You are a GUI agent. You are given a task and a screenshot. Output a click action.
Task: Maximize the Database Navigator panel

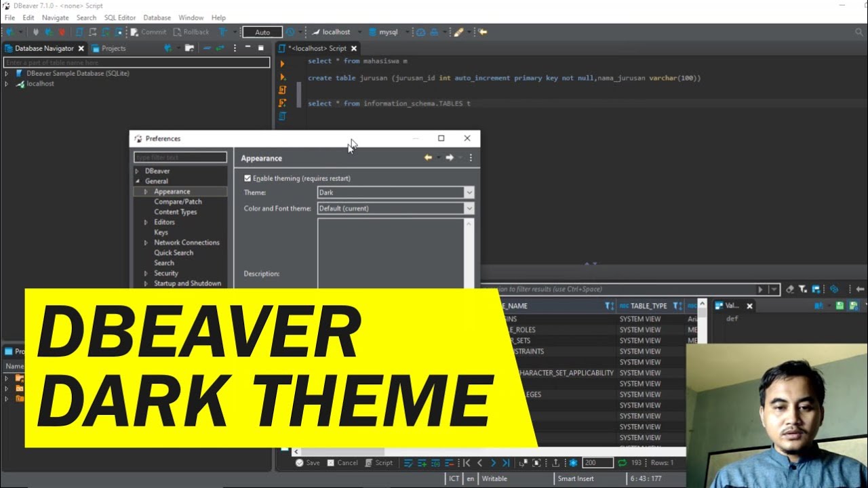(x=261, y=48)
